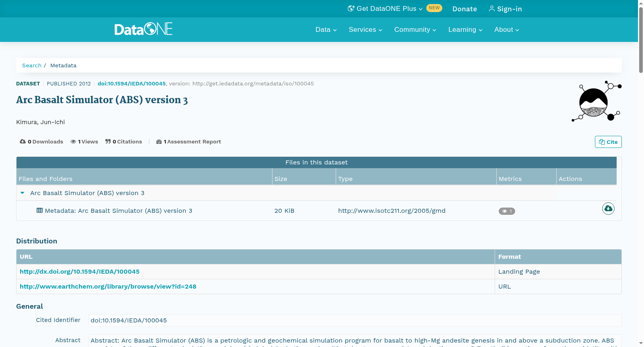Screen dimensions: 644x347
Task: Open the Services menu
Action: click(x=365, y=29)
